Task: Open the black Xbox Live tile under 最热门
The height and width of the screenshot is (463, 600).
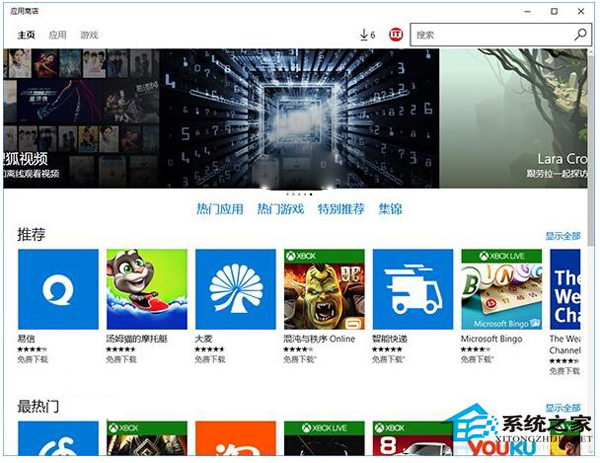Action: (324, 438)
